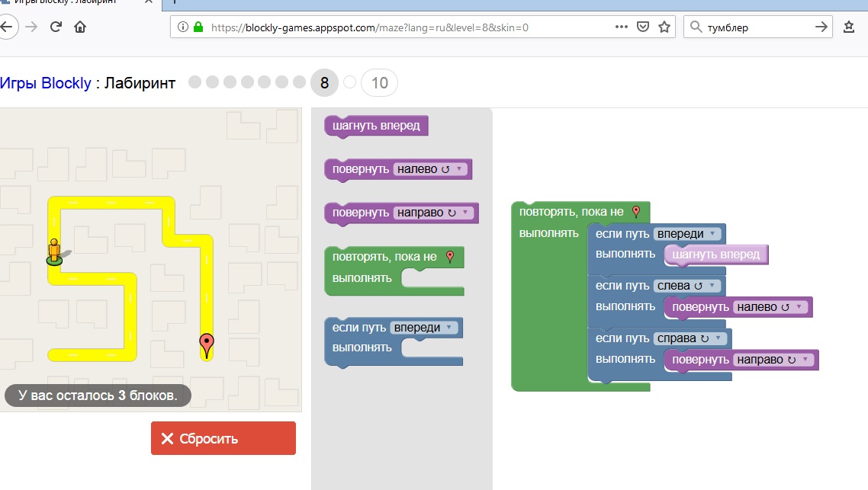Go to maze level 5 dot
The height and width of the screenshot is (490, 868).
click(265, 82)
